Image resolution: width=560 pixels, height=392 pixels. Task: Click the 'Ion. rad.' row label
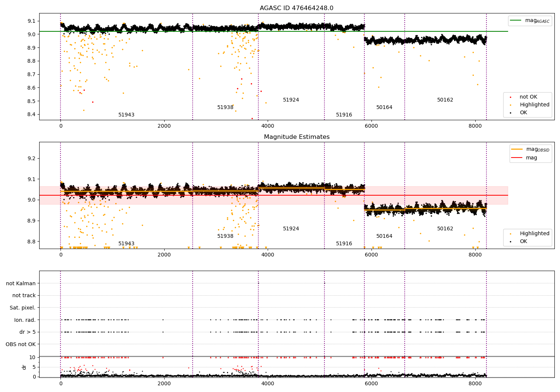click(x=25, y=320)
